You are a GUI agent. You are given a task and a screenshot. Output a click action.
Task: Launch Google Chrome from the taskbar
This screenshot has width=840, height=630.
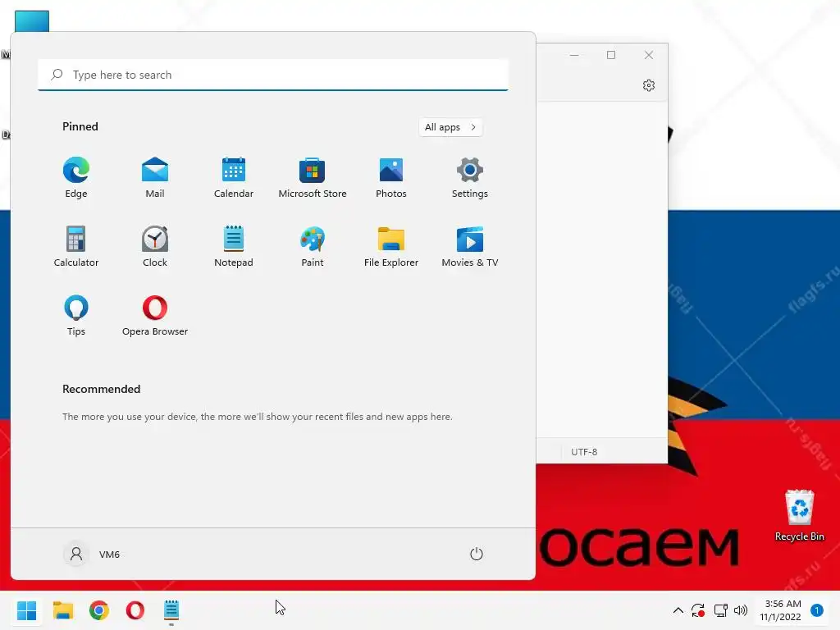click(x=99, y=610)
